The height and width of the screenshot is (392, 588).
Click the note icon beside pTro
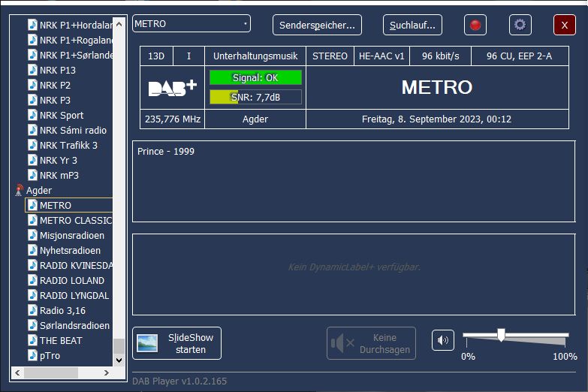[x=32, y=355]
